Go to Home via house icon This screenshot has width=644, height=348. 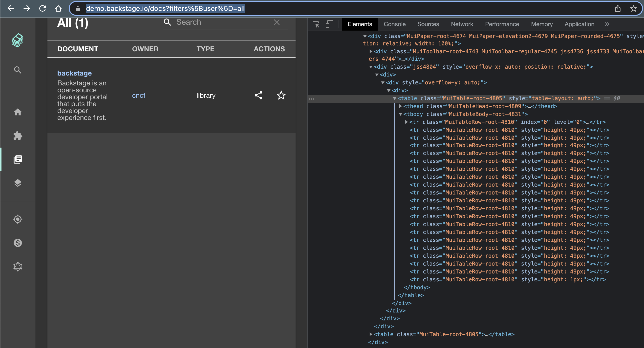coord(18,112)
